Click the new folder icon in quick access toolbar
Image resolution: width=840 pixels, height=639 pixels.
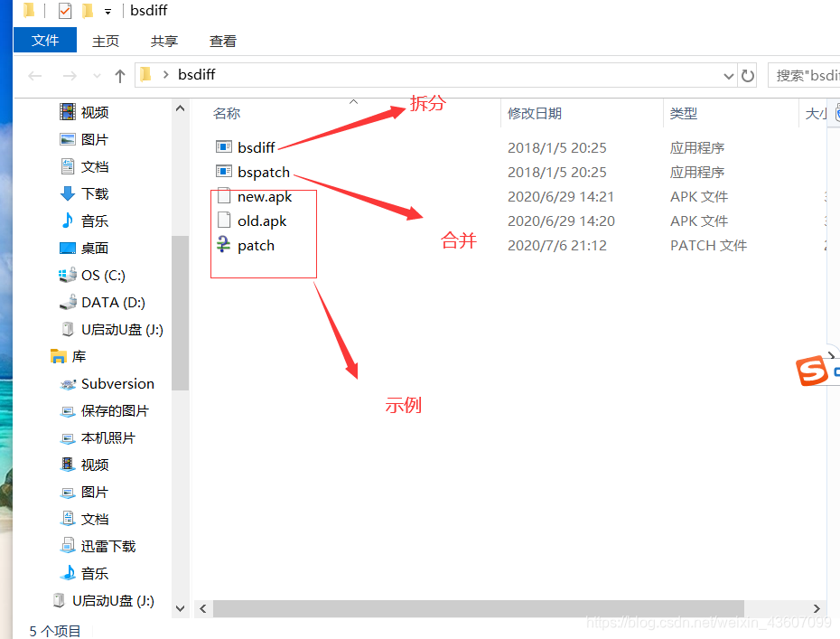point(88,11)
